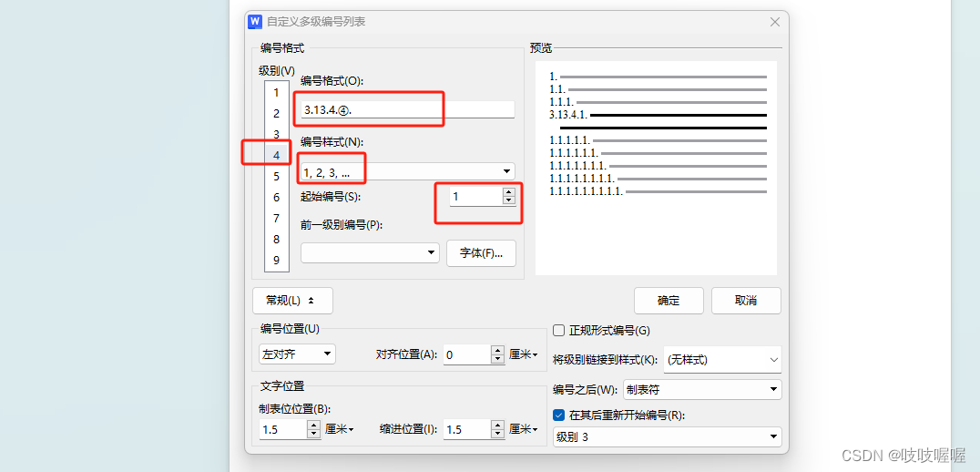Enable the 正规形式编号 checkbox
980x472 pixels.
coord(558,331)
